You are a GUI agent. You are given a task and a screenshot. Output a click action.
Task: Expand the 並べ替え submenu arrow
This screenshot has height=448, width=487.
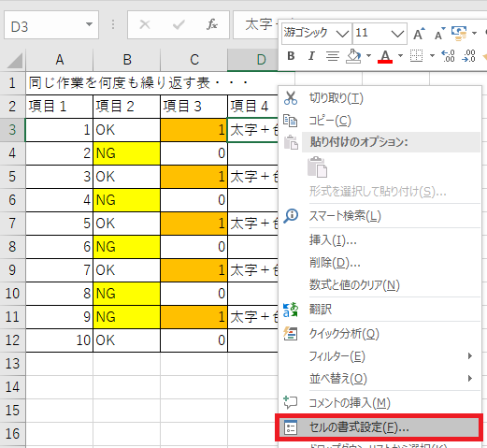470,379
